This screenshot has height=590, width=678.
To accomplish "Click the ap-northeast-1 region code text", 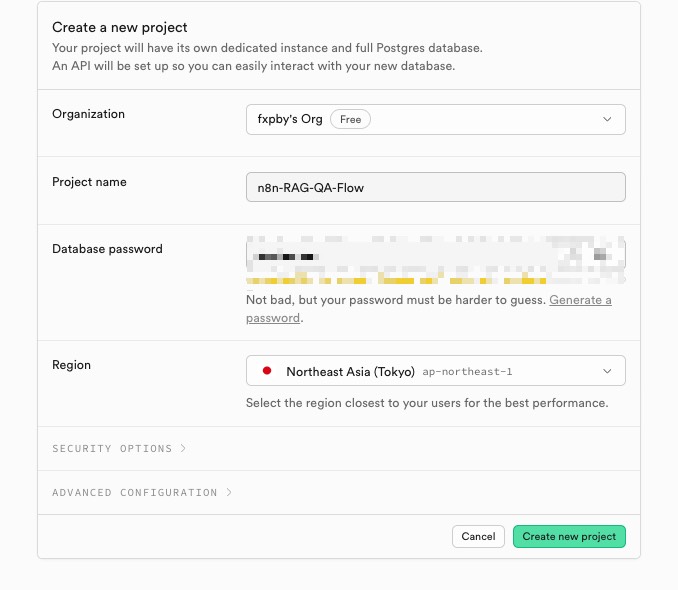I will click(x=467, y=372).
